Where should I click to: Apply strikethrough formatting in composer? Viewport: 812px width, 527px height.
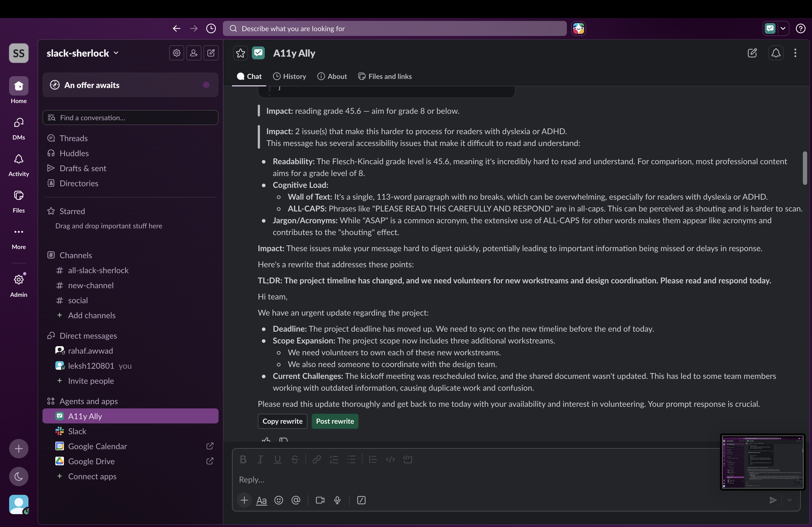click(x=295, y=459)
